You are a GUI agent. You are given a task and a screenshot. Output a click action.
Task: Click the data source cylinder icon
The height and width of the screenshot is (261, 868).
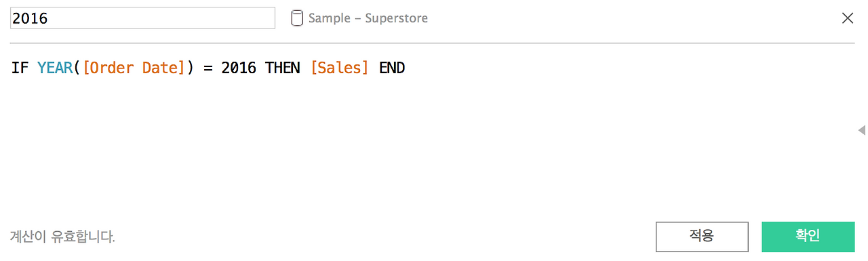click(x=296, y=18)
